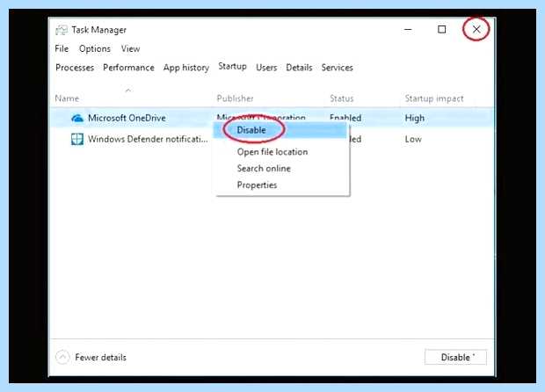Switch to the App history tab
This screenshot has height=392, width=545.
click(x=186, y=68)
